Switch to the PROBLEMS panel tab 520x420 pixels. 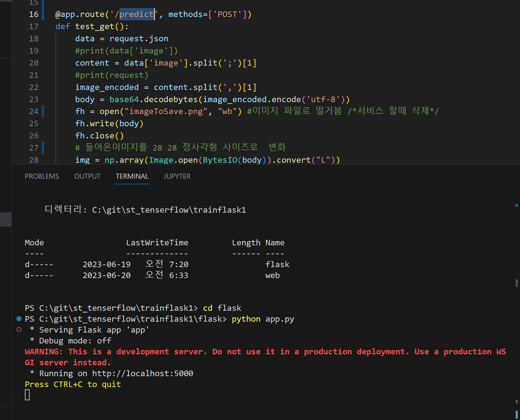42,176
